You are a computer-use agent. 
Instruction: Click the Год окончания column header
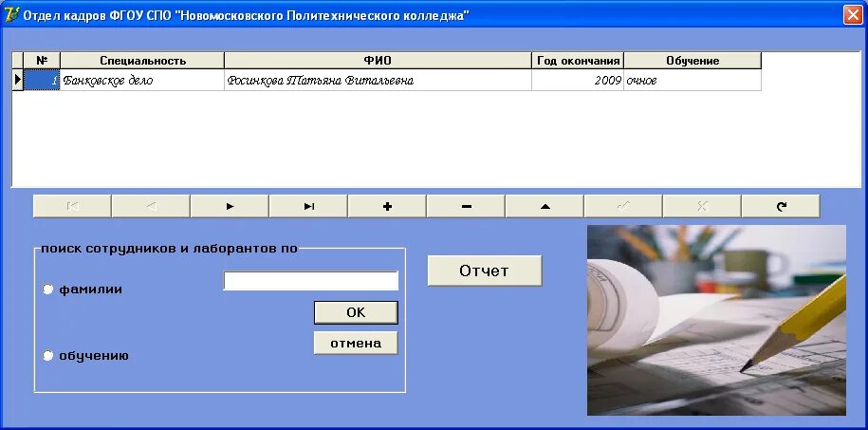click(578, 61)
